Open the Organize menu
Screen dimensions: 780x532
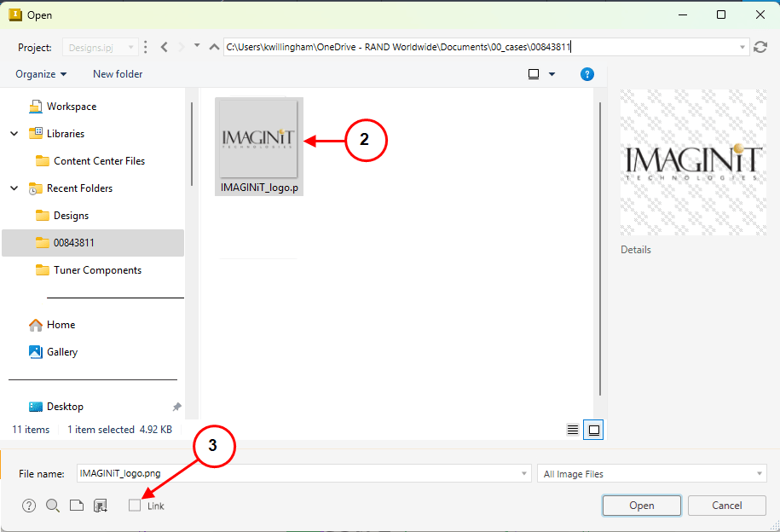pyautogui.click(x=41, y=74)
